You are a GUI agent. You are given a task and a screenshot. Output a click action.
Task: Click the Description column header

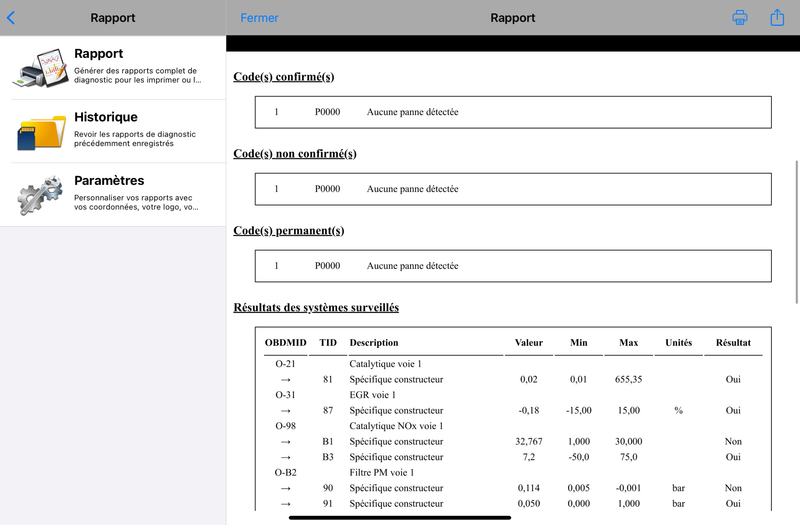click(x=374, y=343)
